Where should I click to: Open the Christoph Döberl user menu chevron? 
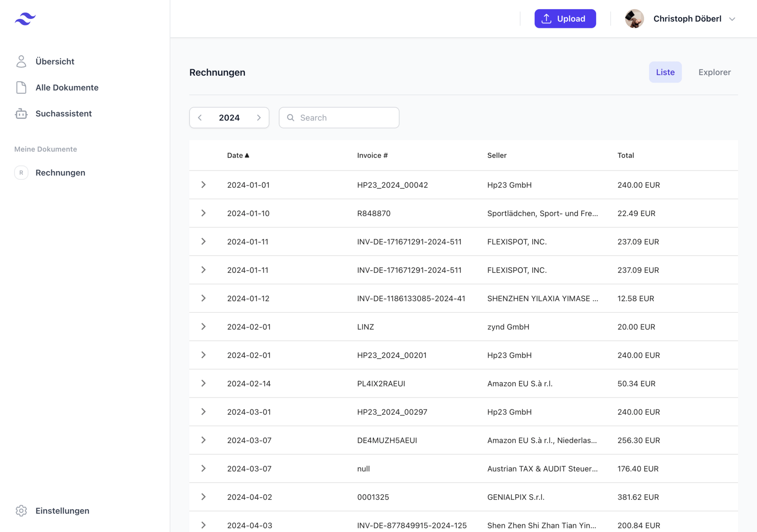pos(732,19)
